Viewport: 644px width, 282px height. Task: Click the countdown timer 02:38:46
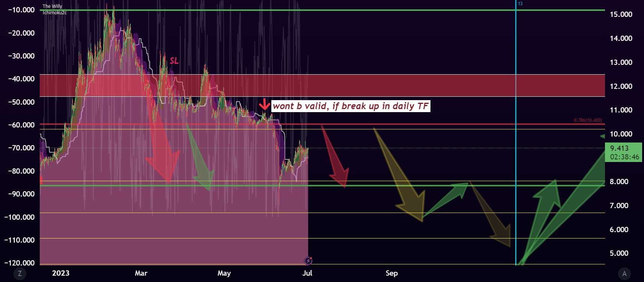(x=624, y=157)
